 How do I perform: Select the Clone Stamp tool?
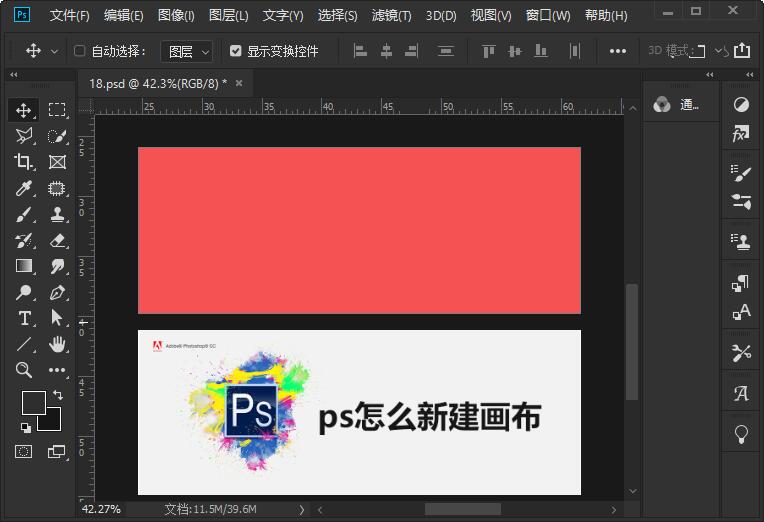point(57,214)
